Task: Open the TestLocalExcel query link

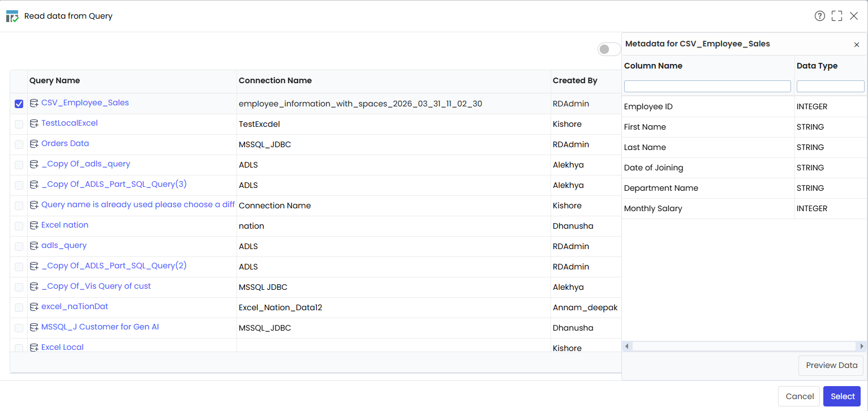Action: (70, 123)
